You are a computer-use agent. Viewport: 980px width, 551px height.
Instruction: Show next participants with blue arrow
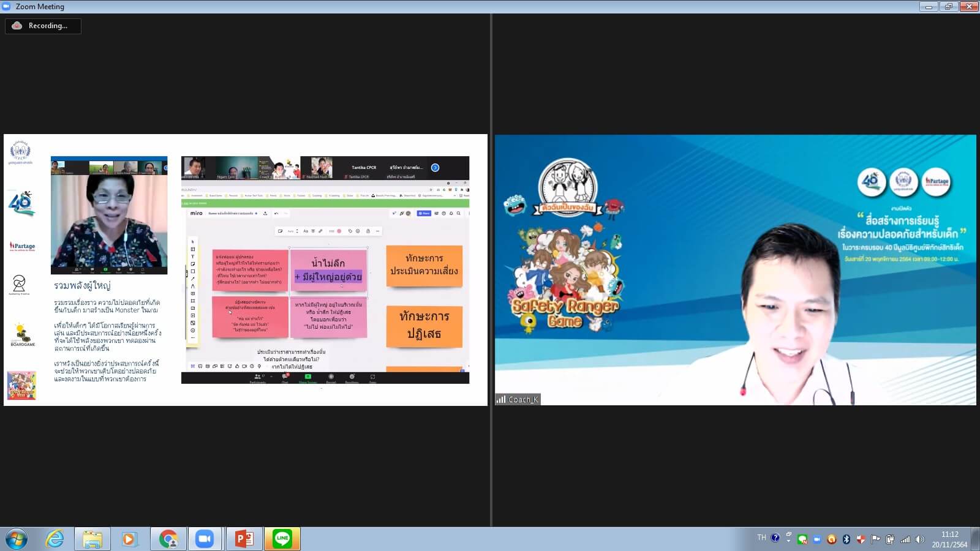(435, 168)
